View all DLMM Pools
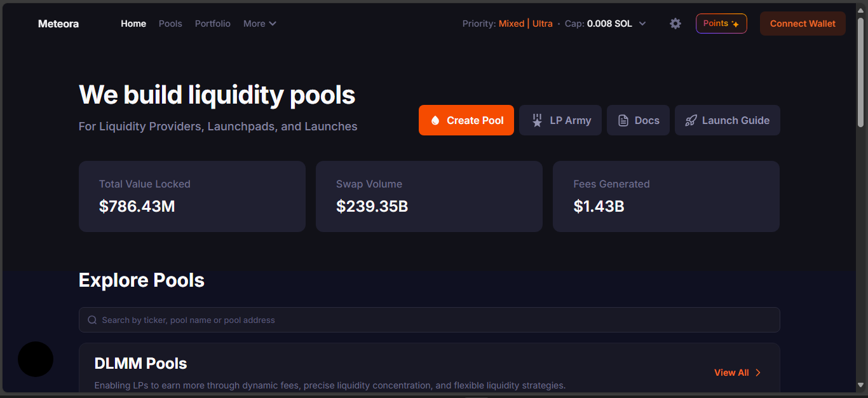This screenshot has width=868, height=398. pyautogui.click(x=738, y=373)
